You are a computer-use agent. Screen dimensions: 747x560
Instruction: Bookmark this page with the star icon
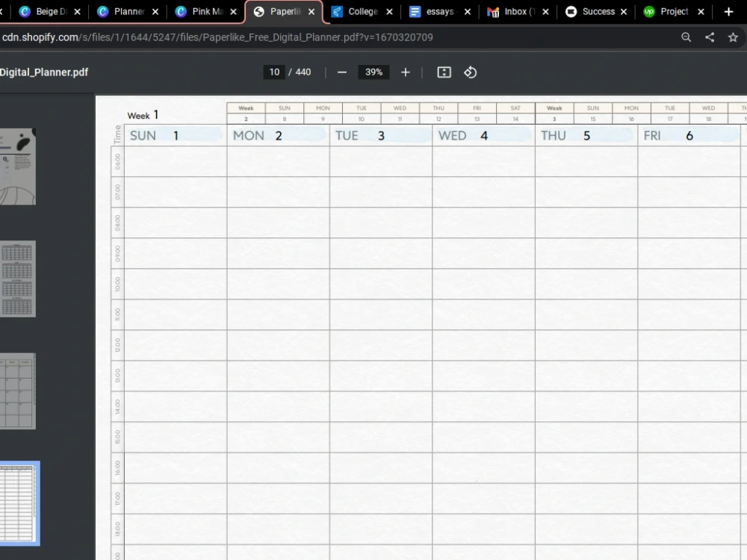coord(734,37)
